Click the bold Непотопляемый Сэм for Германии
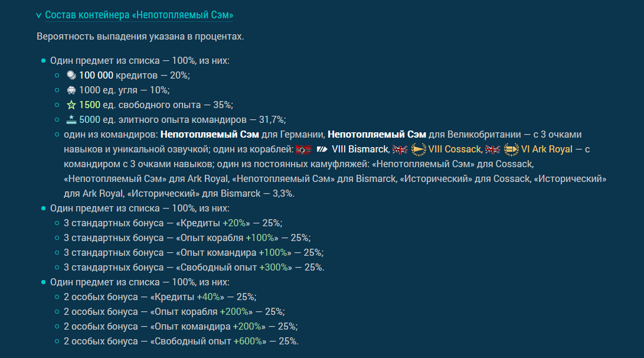644x358 pixels. pos(210,135)
